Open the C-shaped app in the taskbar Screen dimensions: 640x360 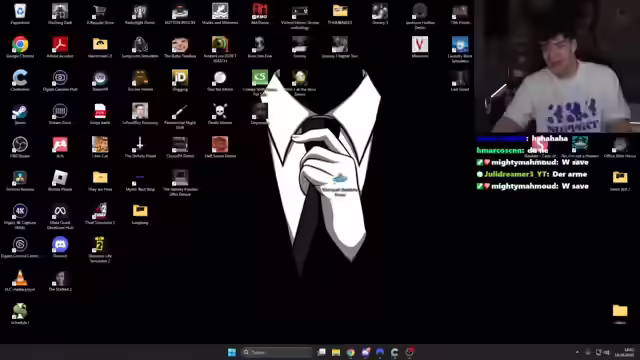click(x=395, y=352)
